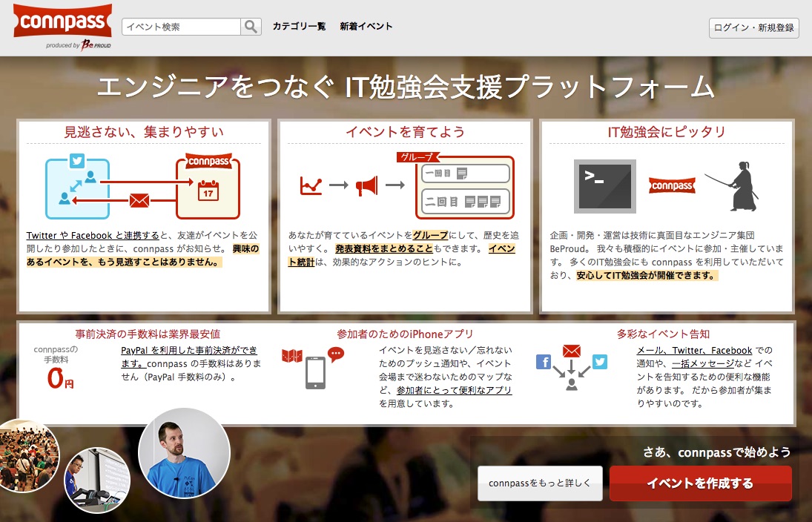Click the calendar icon showing 17
This screenshot has height=522, width=812.
tap(208, 191)
